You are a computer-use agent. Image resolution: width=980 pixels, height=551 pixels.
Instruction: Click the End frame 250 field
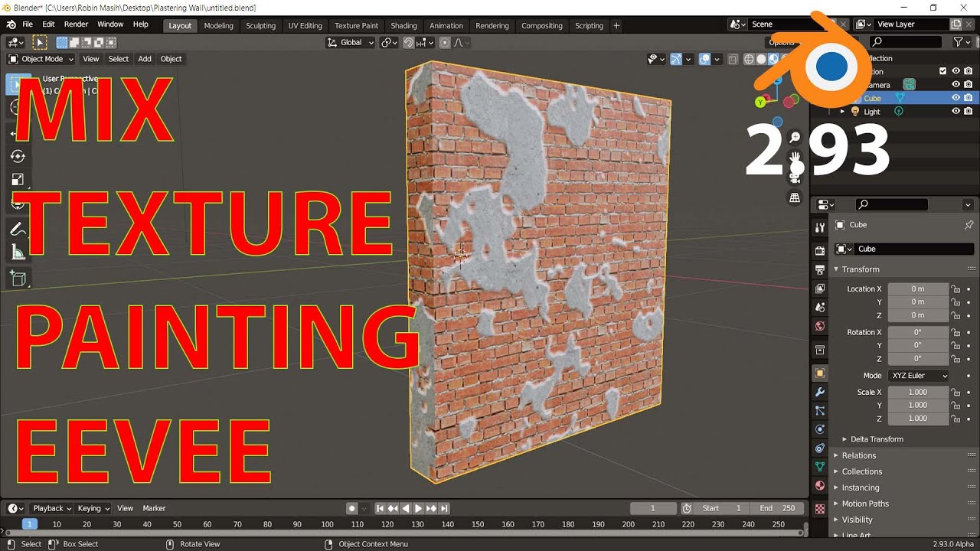[x=778, y=508]
